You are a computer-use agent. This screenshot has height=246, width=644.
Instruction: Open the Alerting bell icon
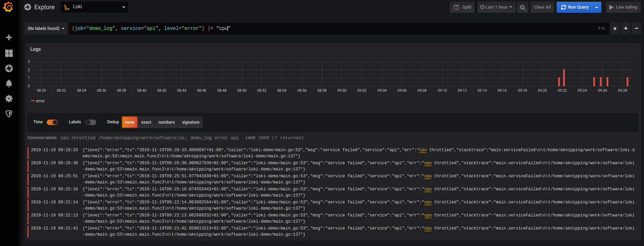(x=9, y=83)
